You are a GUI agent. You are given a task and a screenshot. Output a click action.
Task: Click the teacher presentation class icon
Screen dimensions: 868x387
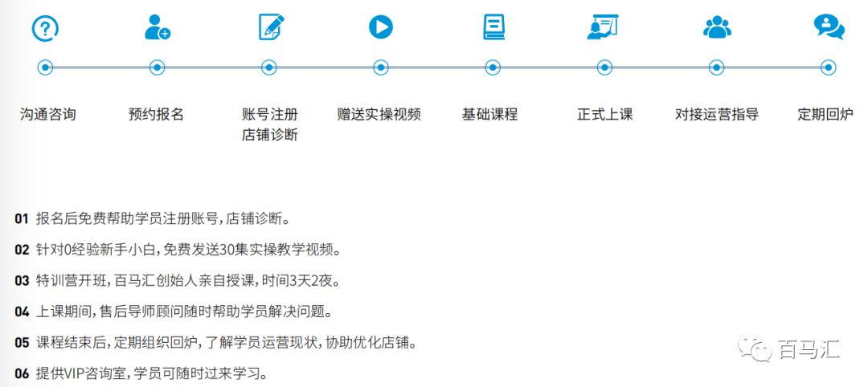tap(603, 28)
